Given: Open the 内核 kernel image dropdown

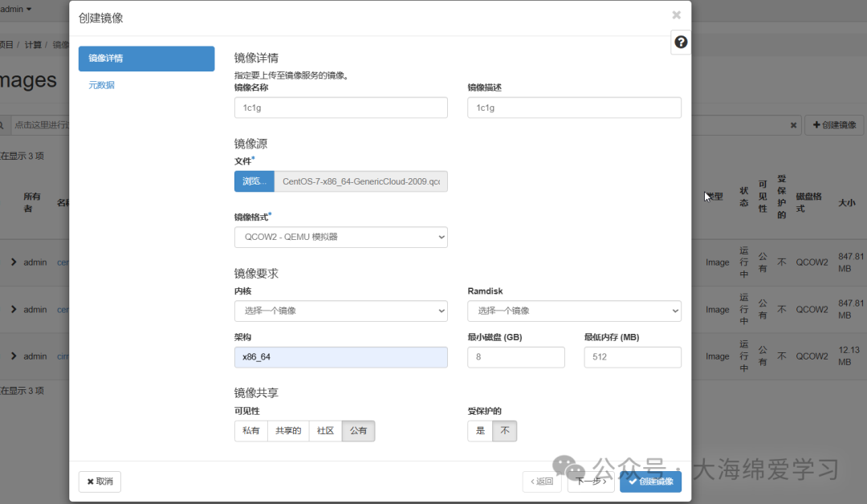Looking at the screenshot, I should click(x=340, y=311).
